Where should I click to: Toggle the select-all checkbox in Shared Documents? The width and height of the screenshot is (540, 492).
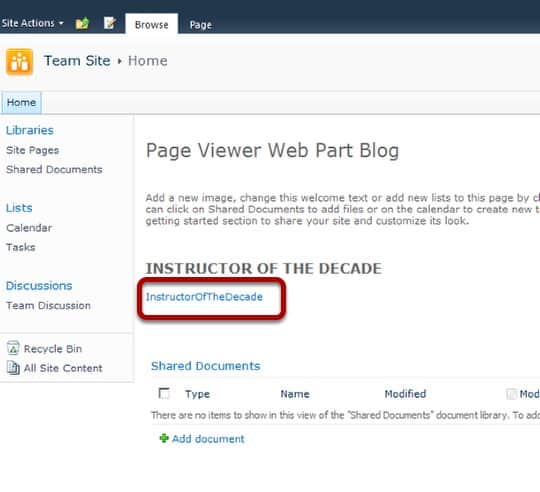coord(164,393)
